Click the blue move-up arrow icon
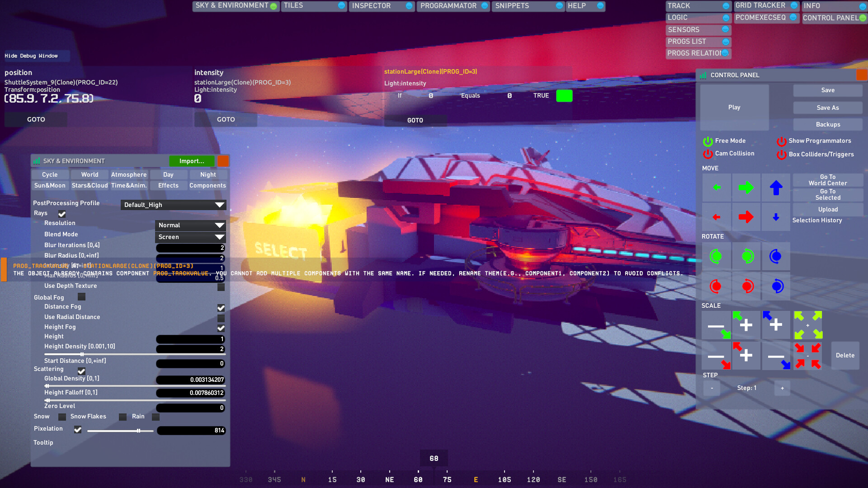The width and height of the screenshot is (868, 488). [776, 188]
